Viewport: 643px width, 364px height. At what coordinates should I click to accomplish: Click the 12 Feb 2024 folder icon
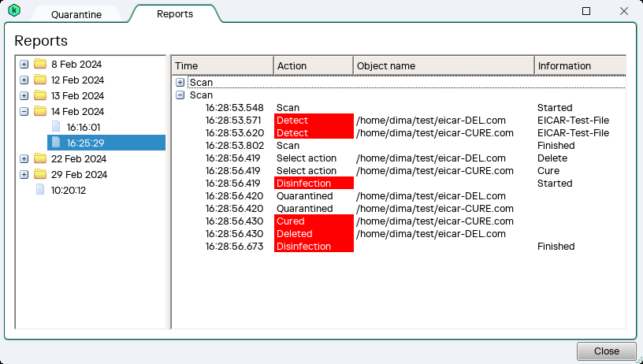click(x=39, y=80)
